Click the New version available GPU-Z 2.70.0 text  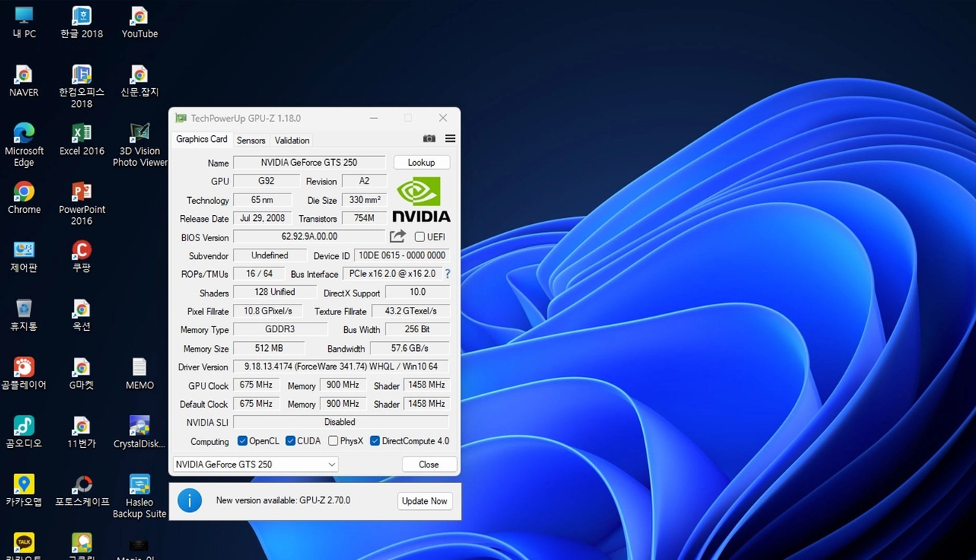tap(283, 500)
